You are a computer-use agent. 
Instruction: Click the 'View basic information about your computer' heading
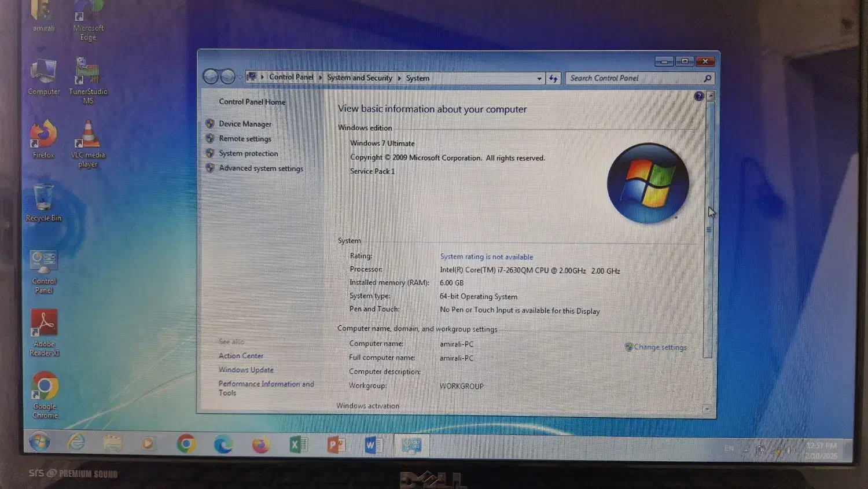[432, 109]
